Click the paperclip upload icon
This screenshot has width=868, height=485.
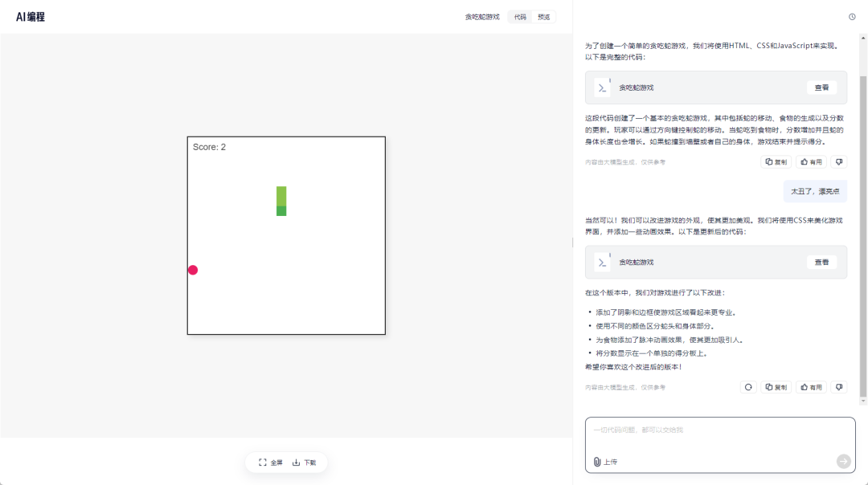pyautogui.click(x=596, y=462)
